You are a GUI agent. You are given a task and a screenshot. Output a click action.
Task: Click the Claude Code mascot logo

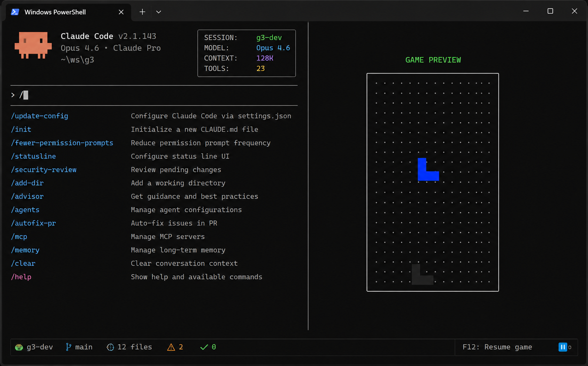coord(33,45)
